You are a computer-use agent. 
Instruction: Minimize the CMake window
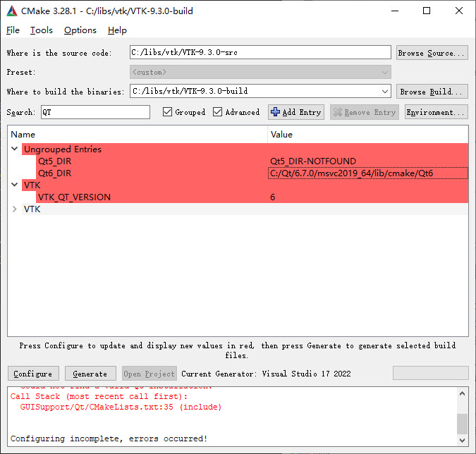point(395,11)
